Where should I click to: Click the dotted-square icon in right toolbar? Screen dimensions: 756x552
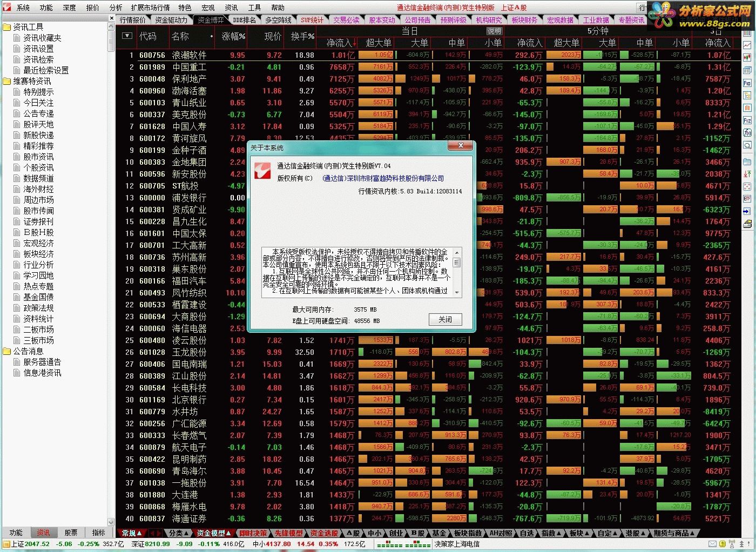747,186
